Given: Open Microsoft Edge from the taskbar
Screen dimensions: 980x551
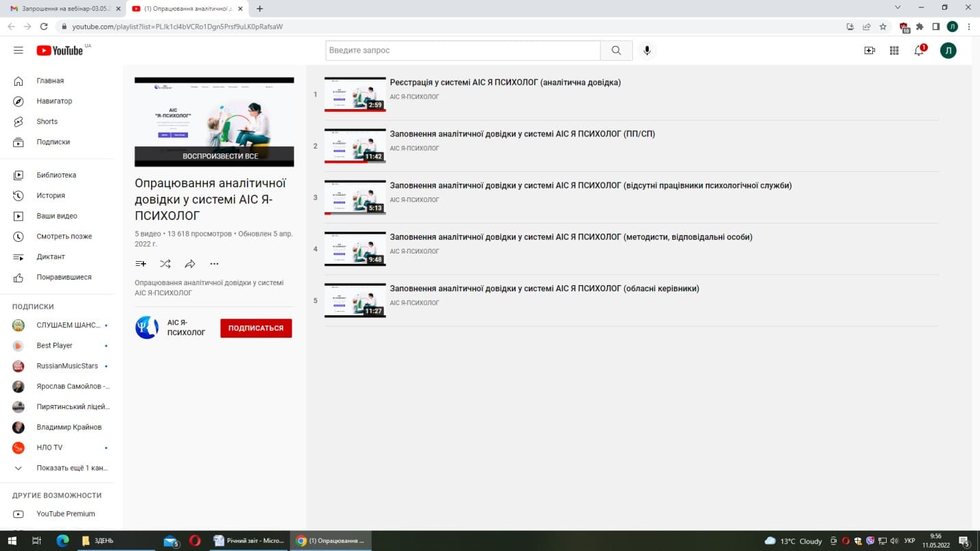Looking at the screenshot, I should coord(62,541).
